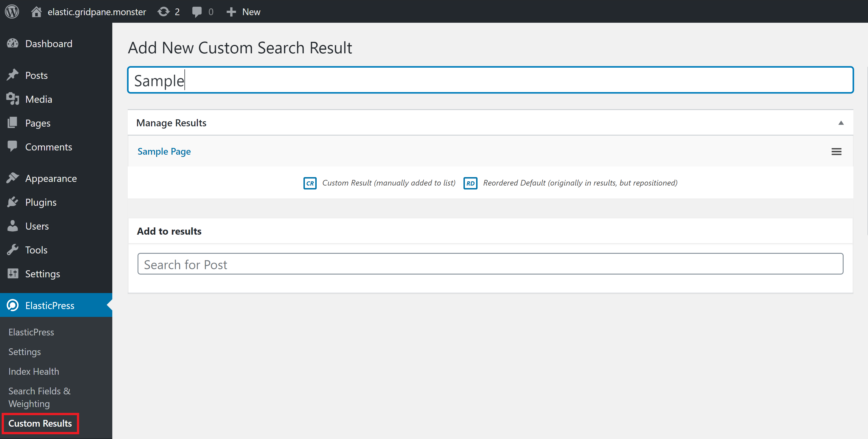This screenshot has height=439, width=868.
Task: Open the Index Health submenu item
Action: 34,370
